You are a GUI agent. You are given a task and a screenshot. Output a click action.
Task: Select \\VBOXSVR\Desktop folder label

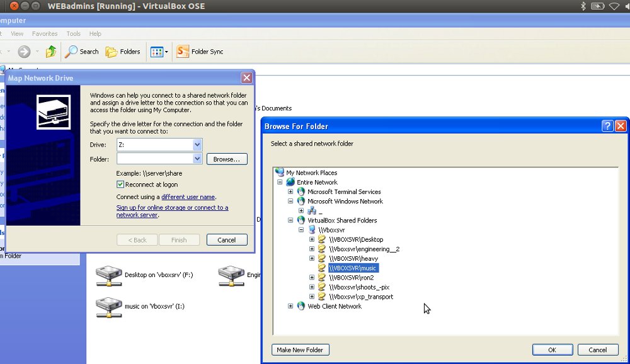pyautogui.click(x=356, y=239)
